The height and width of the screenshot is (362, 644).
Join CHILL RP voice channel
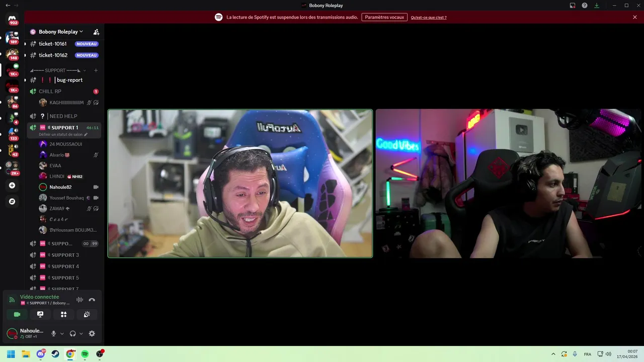(64, 92)
